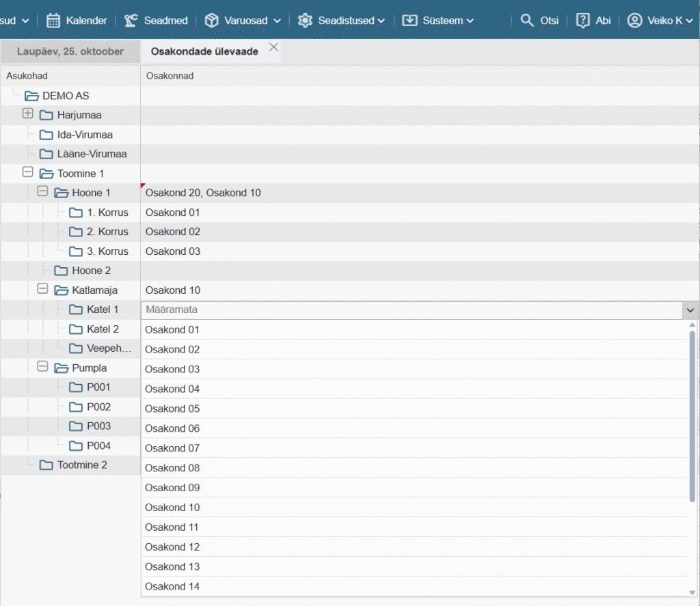Choose Osakond 12 from the dropdown list
The height and width of the screenshot is (606, 700).
[x=172, y=547]
